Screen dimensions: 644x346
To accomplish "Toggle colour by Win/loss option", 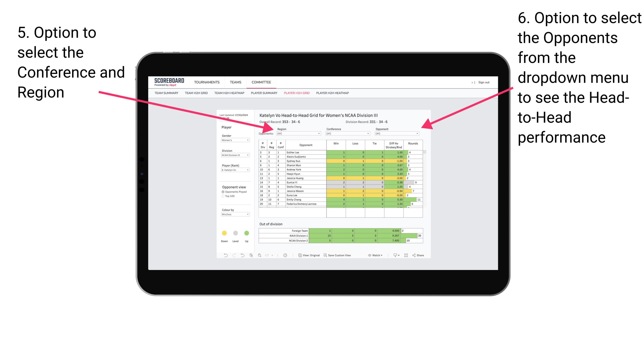I will (x=234, y=216).
